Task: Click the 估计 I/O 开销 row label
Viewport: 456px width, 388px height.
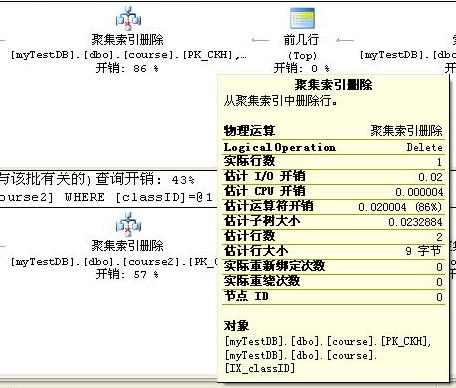Action: point(264,176)
